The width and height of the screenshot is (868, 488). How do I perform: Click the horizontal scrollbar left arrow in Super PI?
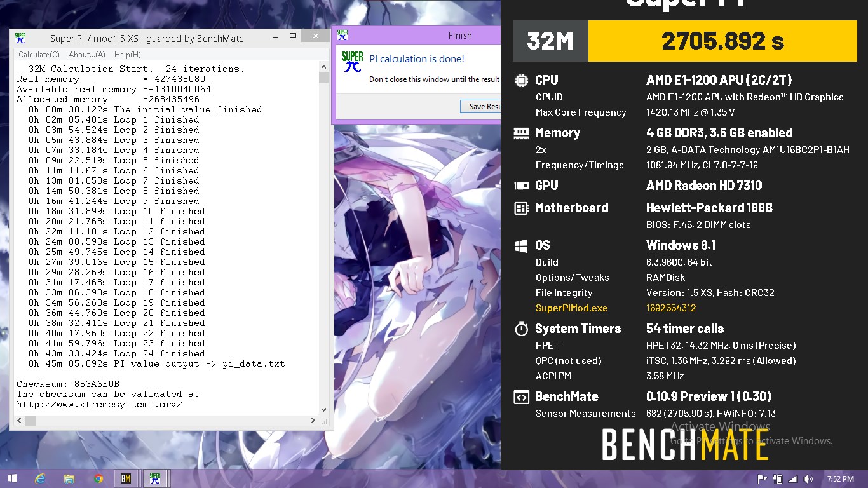click(x=19, y=421)
